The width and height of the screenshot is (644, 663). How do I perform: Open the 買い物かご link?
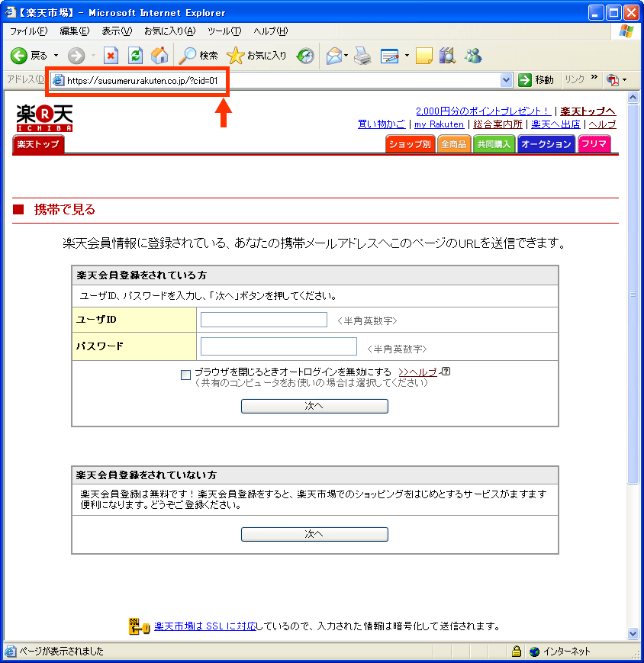coord(382,124)
